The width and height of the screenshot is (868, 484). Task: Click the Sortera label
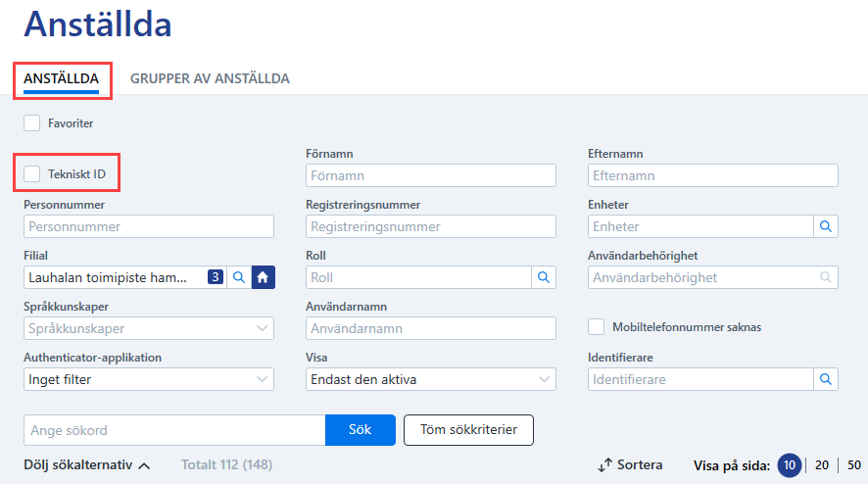(x=640, y=464)
